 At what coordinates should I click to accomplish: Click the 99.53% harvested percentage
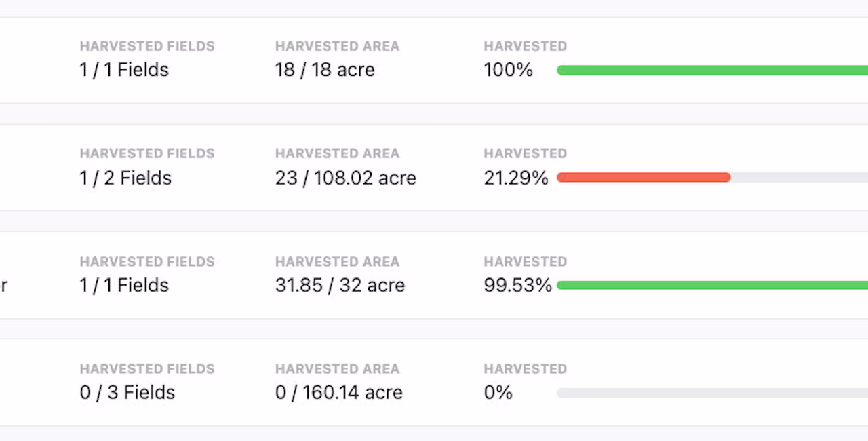point(518,285)
